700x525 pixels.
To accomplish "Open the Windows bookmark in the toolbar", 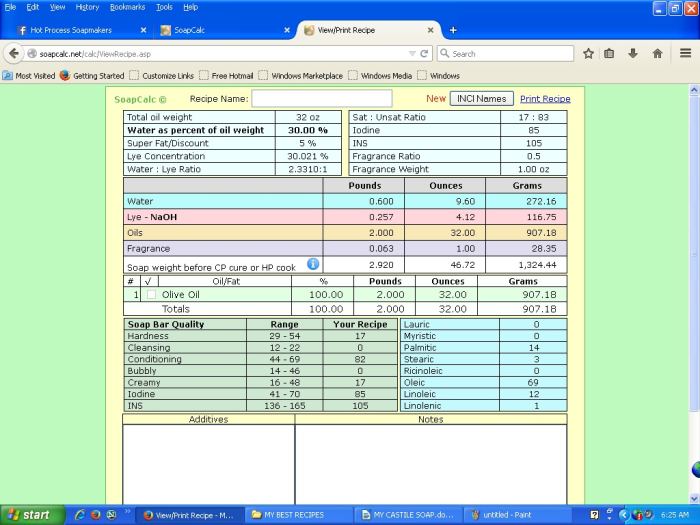I will [438, 75].
